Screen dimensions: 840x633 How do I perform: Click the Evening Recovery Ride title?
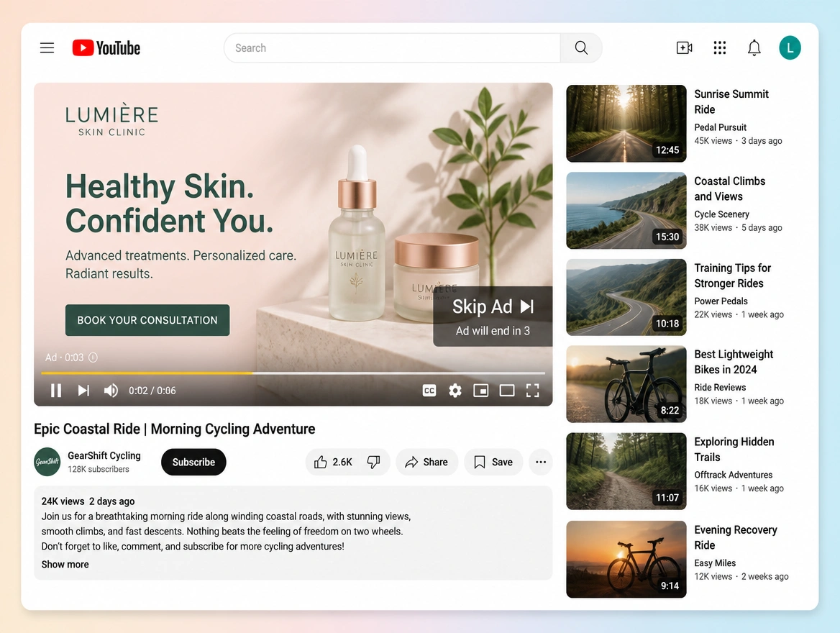click(x=736, y=537)
